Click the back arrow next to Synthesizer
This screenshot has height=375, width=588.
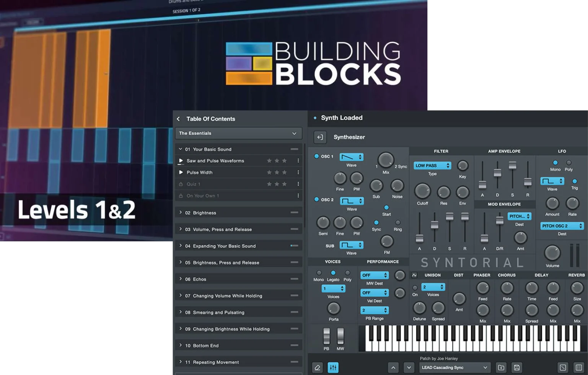click(x=320, y=137)
